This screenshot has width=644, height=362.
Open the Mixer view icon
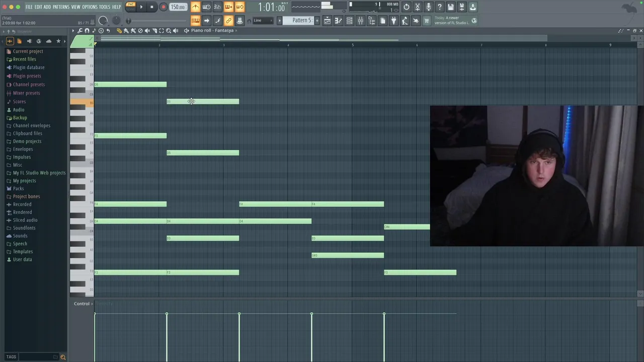361,21
